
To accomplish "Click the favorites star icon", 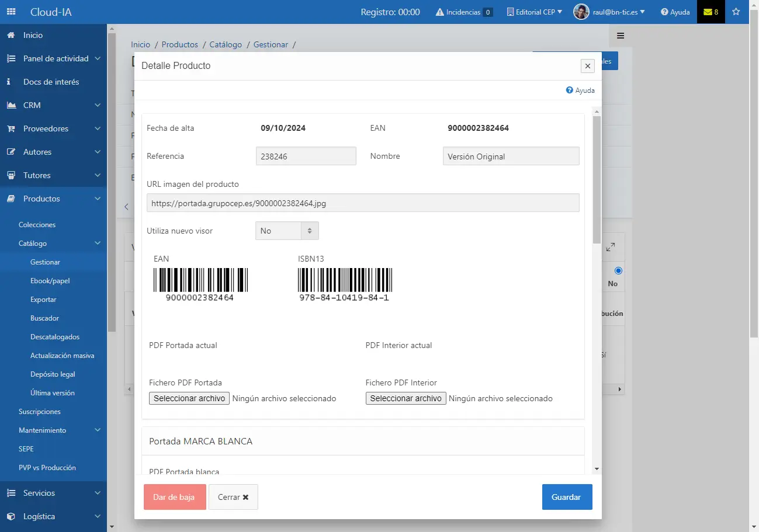I will (x=736, y=12).
